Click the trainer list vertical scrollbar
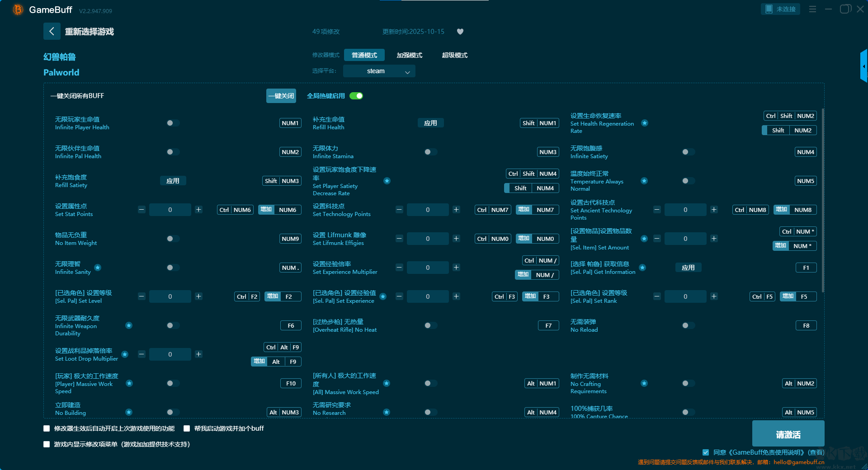 coord(823,201)
